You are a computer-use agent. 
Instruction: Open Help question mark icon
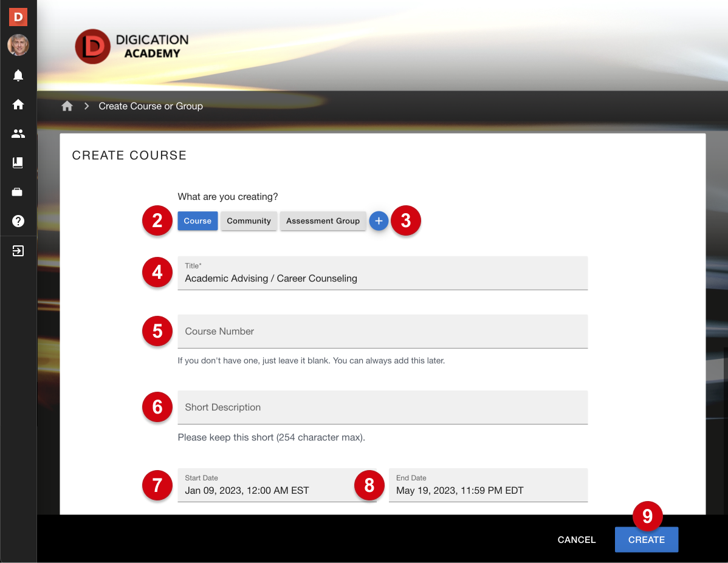click(18, 221)
